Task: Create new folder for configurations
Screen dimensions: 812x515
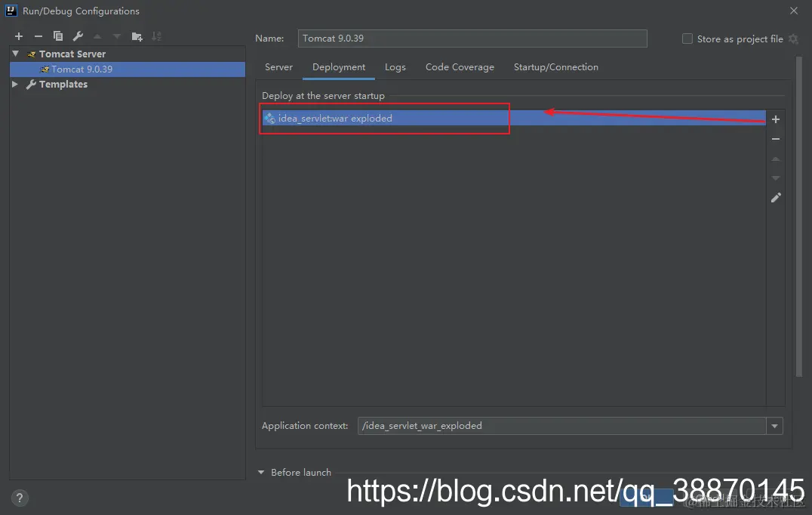Action: (137, 36)
